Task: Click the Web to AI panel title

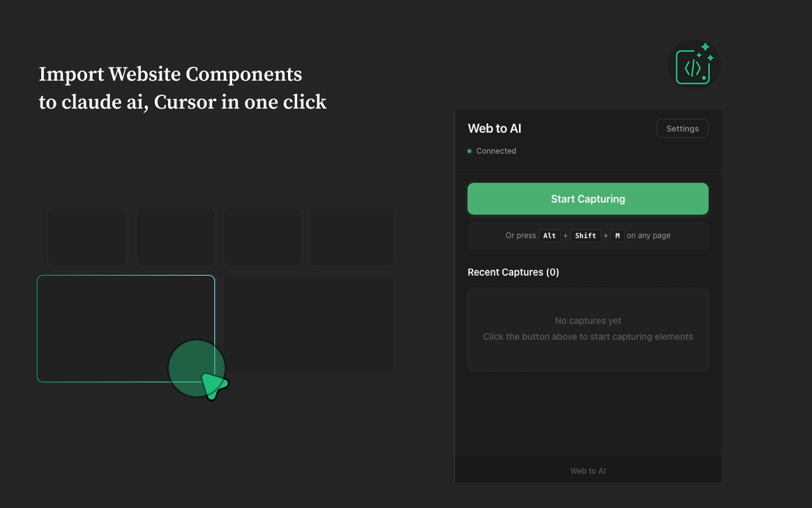Action: pos(494,128)
